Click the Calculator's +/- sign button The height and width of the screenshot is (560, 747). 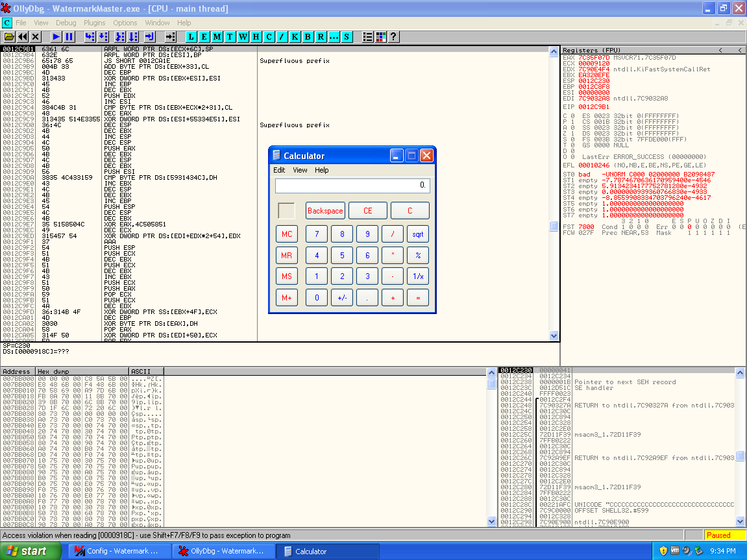tap(342, 298)
